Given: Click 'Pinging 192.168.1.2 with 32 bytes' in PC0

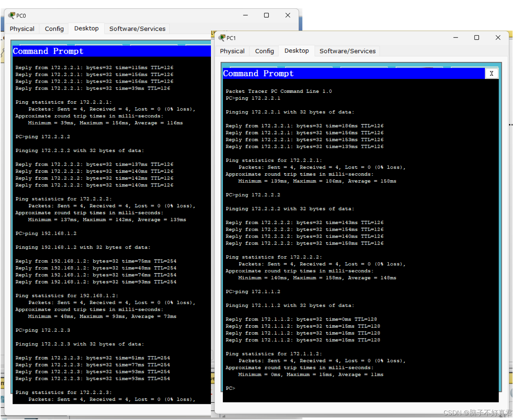Looking at the screenshot, I should (83, 247).
